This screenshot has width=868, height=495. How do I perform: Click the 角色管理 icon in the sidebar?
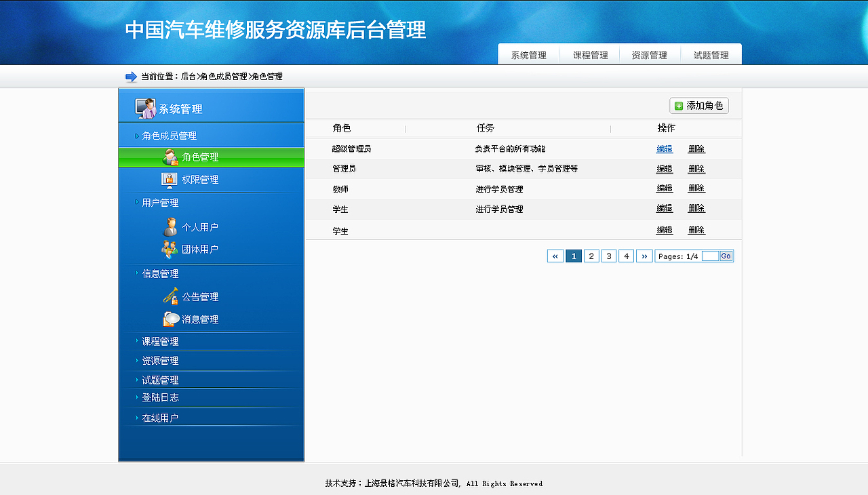(x=170, y=157)
